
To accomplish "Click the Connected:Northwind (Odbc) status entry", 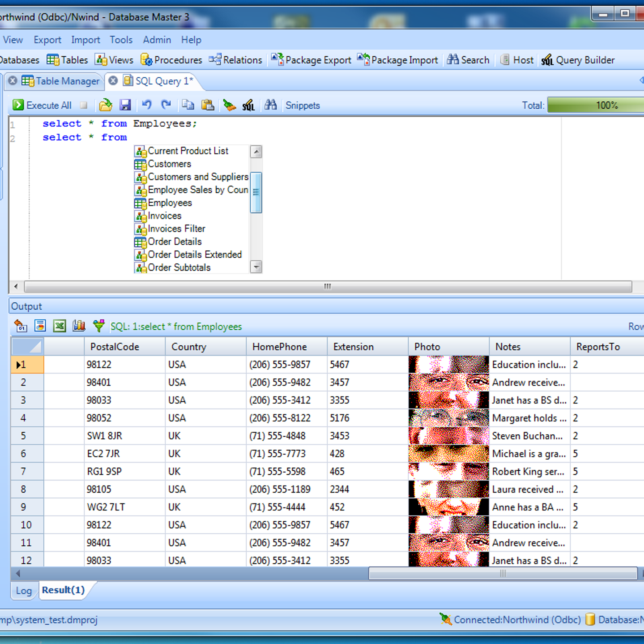I will tap(510, 619).
